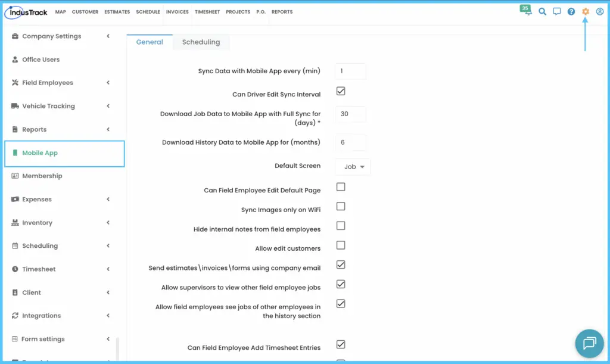This screenshot has width=610, height=364.
Task: Select Mobile App in sidebar
Action: tap(64, 154)
